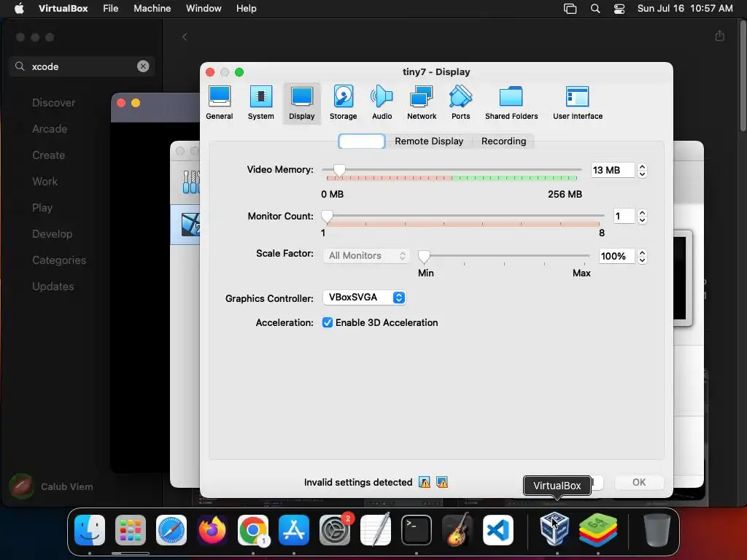Launch Visual Studio Code from the Dock
The width and height of the screenshot is (747, 560).
tap(498, 530)
